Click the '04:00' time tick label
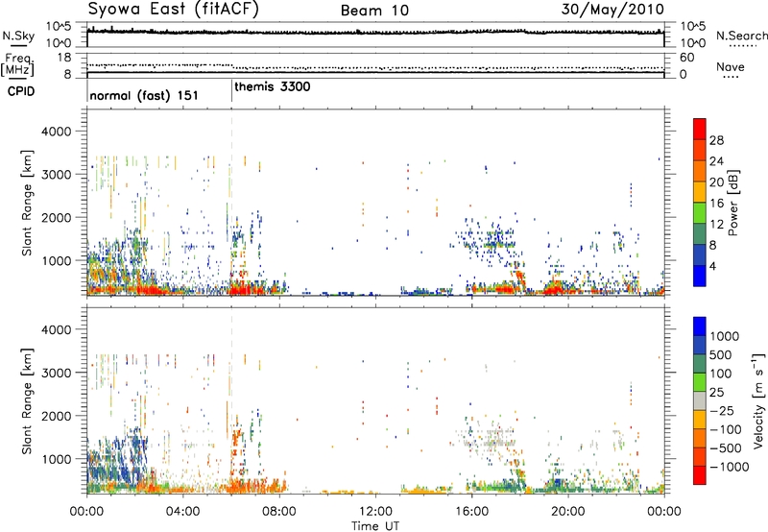This screenshot has height=532, width=768. [182, 512]
